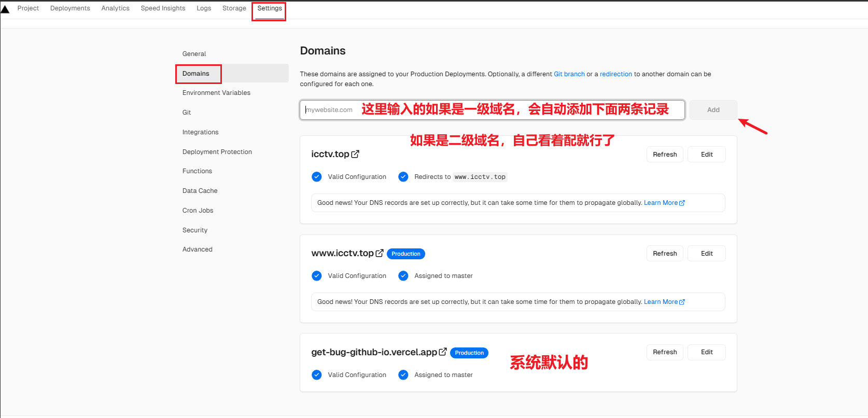Click Assigned to master checkmark for www.icctv.top

[403, 276]
